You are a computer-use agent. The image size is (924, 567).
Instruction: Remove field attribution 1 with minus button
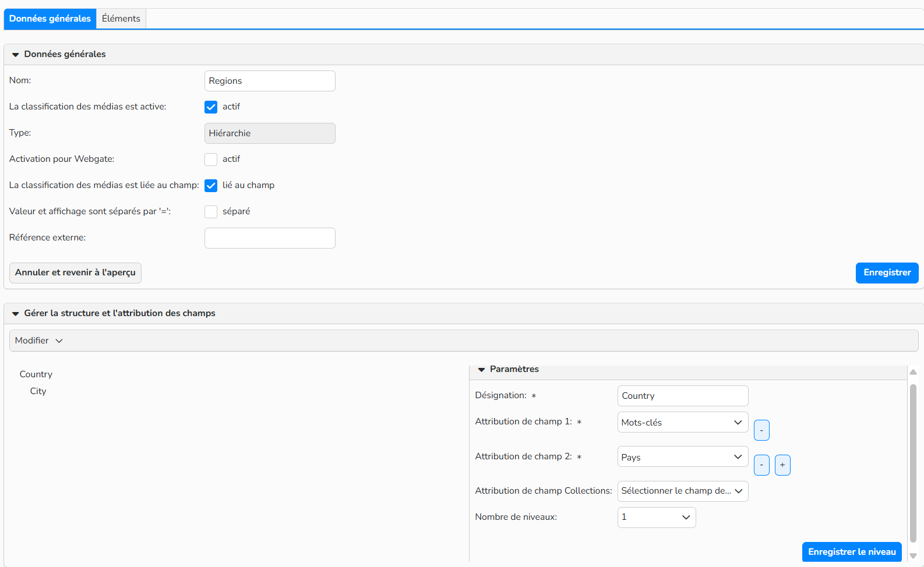tap(761, 430)
